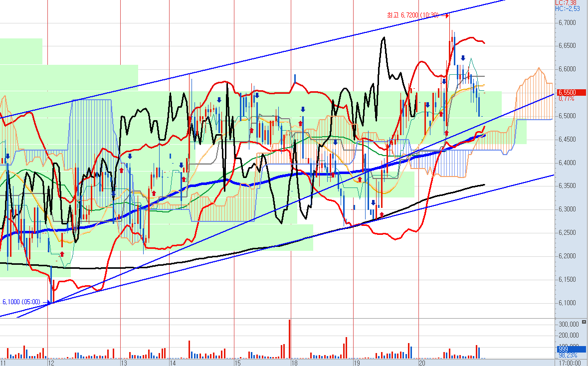Click the 200,000 volume axis label

[569, 335]
